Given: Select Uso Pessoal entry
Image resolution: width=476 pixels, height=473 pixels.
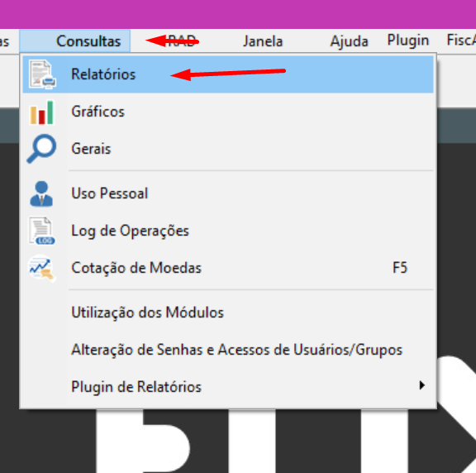Looking at the screenshot, I should coord(228,193).
